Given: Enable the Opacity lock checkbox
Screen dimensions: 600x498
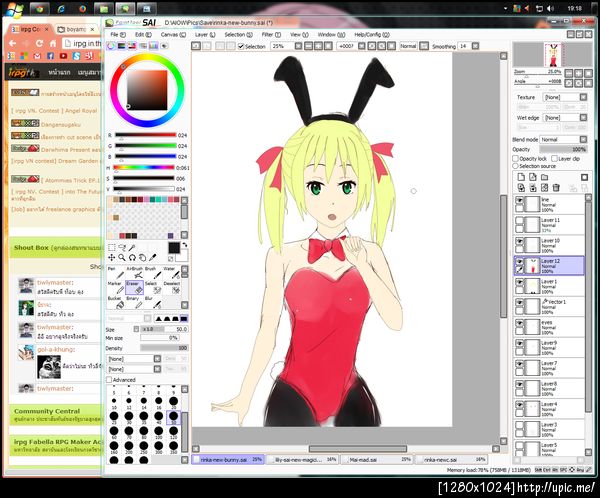Looking at the screenshot, I should pos(515,158).
